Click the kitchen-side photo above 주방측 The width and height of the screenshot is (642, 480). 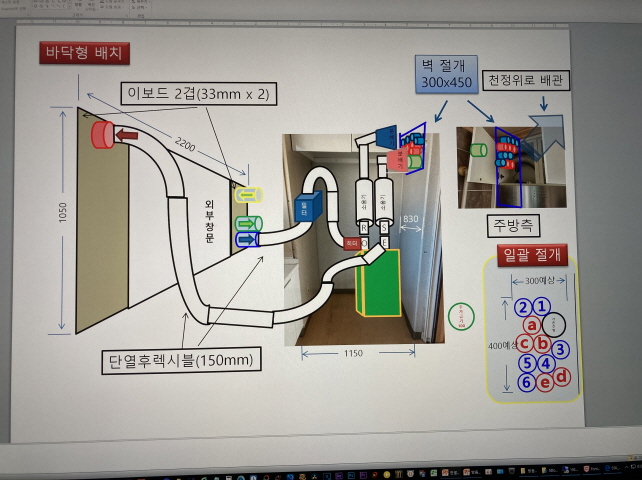click(512, 159)
